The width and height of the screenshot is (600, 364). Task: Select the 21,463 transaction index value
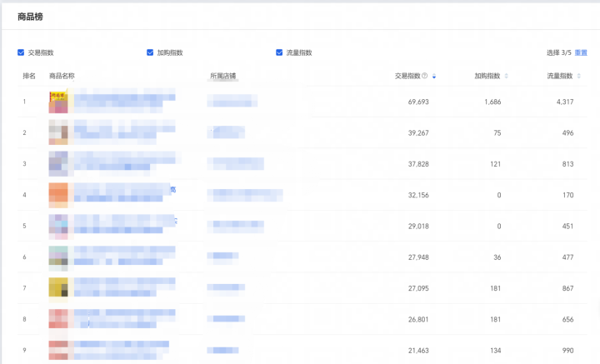[x=418, y=351]
